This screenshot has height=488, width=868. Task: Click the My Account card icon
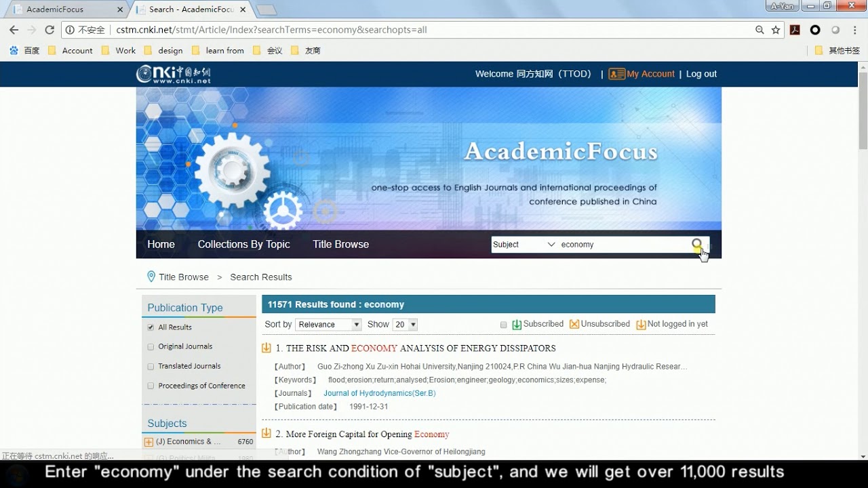tap(616, 74)
